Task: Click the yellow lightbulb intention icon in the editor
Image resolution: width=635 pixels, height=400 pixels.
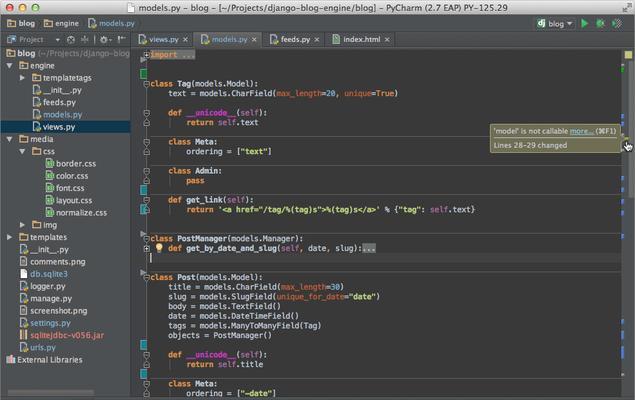Action: click(159, 248)
